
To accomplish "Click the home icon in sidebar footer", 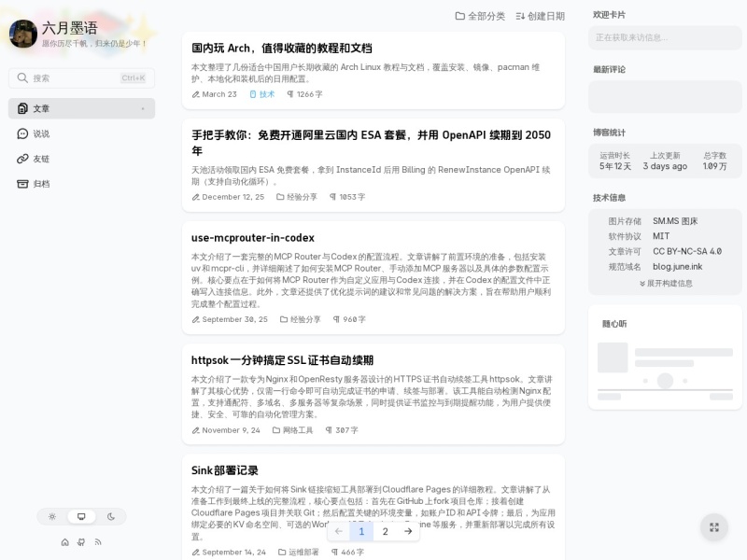I will tap(65, 542).
